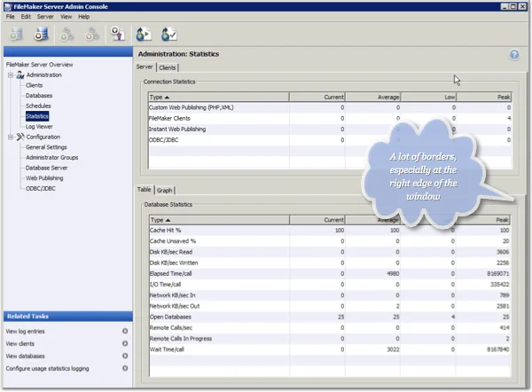
Task: Click arrow icon beside View databases
Action: (125, 356)
